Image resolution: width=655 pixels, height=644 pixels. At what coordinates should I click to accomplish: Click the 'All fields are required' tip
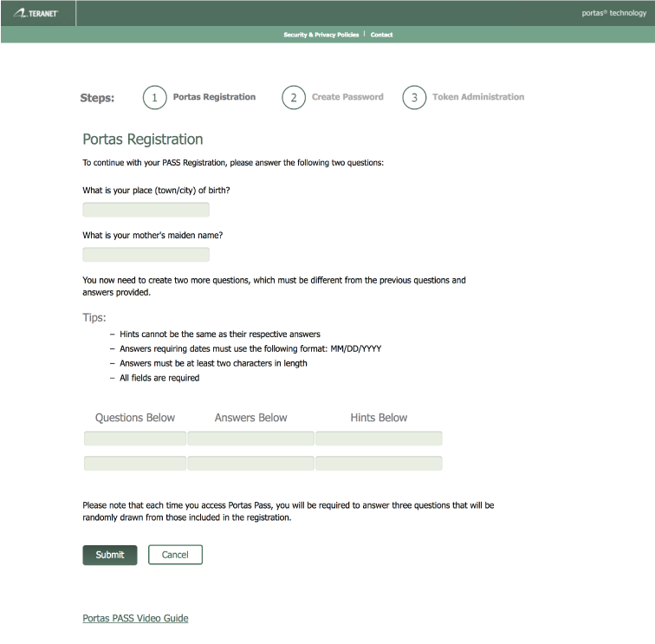(159, 378)
